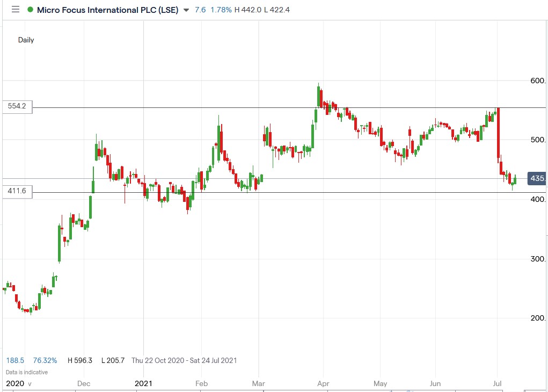Click the Jul axis label
The height and width of the screenshot is (392, 548).
click(496, 383)
